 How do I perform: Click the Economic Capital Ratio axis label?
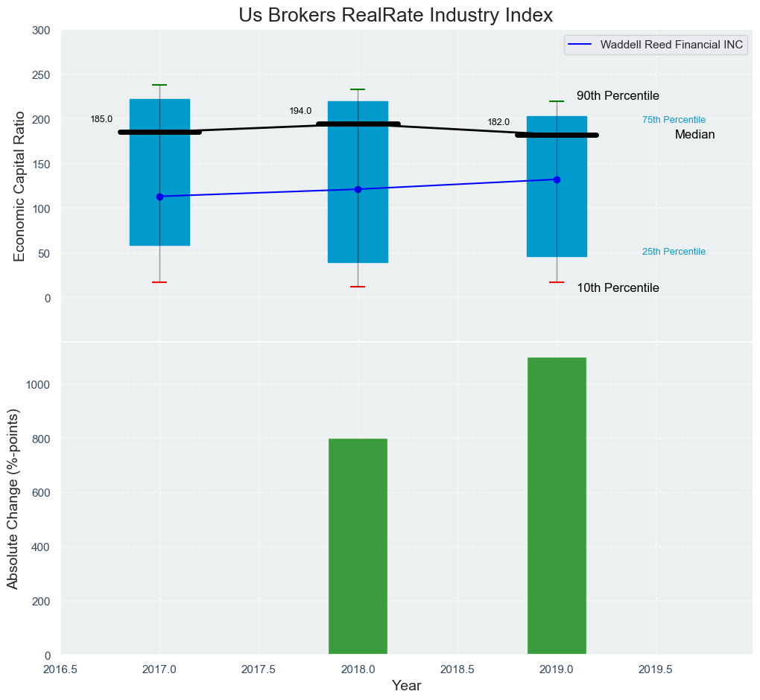19,186
